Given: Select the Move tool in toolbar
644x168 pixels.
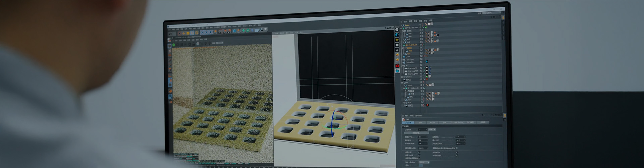Looking at the screenshot, I should (184, 33).
